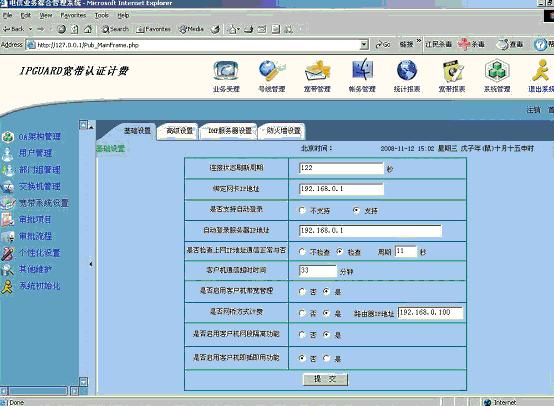The width and height of the screenshot is (554, 406).
Task: Open the address bar dropdown arrow
Action: tap(364, 45)
